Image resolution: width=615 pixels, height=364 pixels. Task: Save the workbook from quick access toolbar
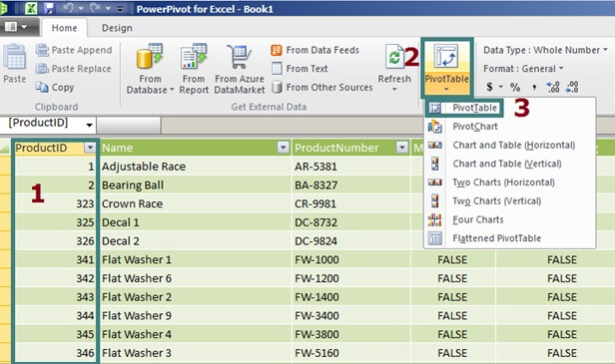(x=49, y=8)
